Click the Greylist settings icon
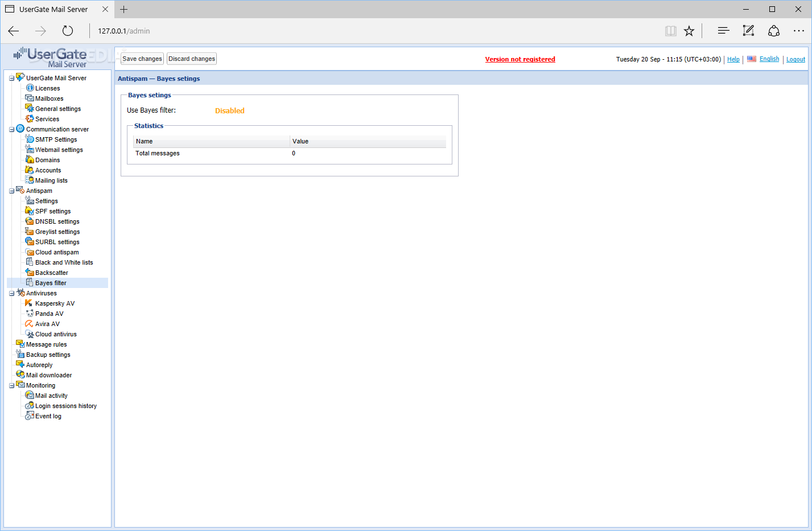This screenshot has height=531, width=812. pos(30,231)
